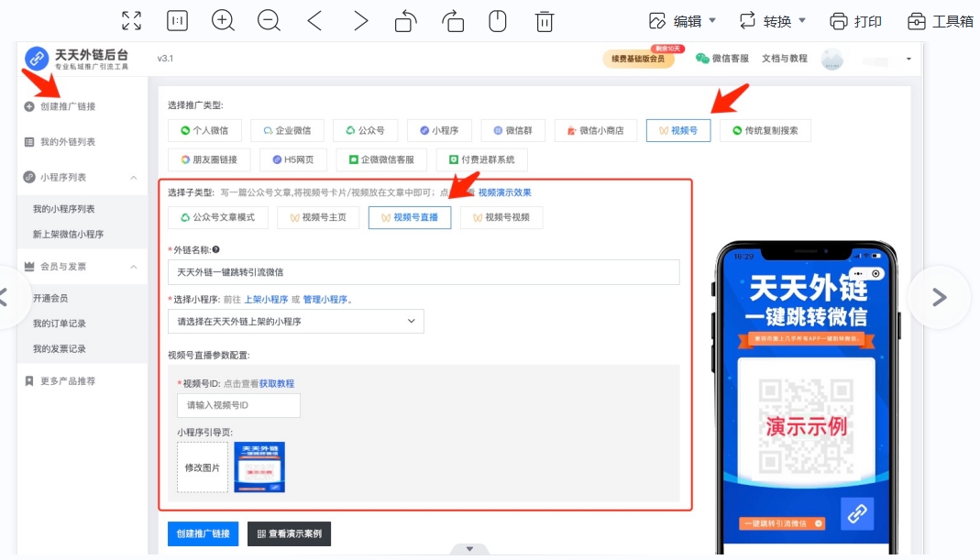The width and height of the screenshot is (980, 560).
Task: Click the 小程序引导页 image thumbnail
Action: pos(259,467)
